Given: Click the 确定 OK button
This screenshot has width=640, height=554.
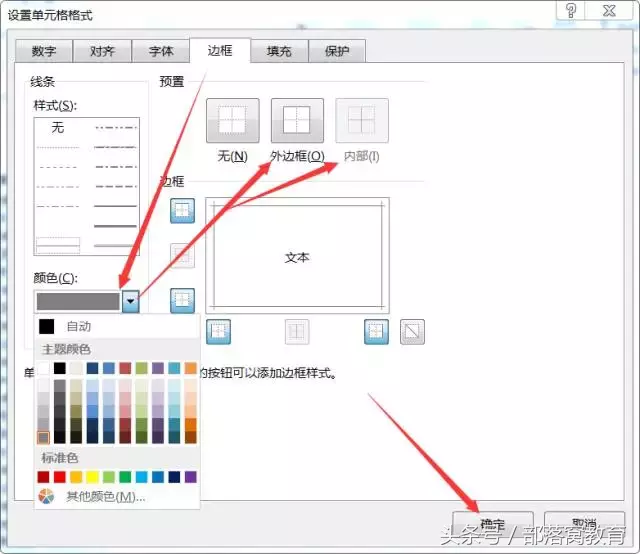Looking at the screenshot, I should (493, 524).
